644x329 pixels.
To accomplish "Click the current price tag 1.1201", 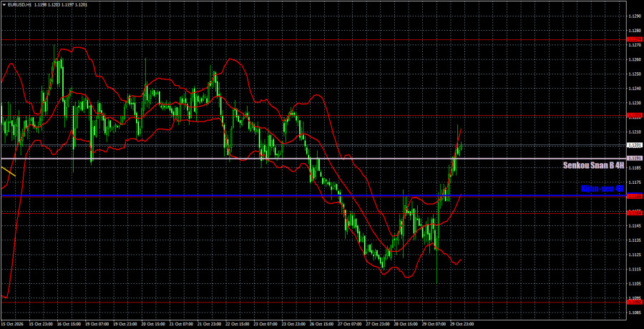I will [635, 145].
